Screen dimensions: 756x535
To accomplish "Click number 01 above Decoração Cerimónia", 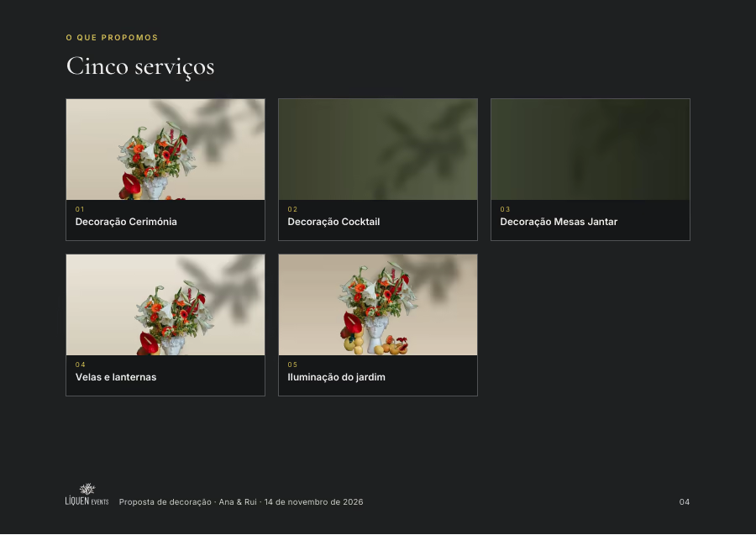I will pyautogui.click(x=80, y=209).
